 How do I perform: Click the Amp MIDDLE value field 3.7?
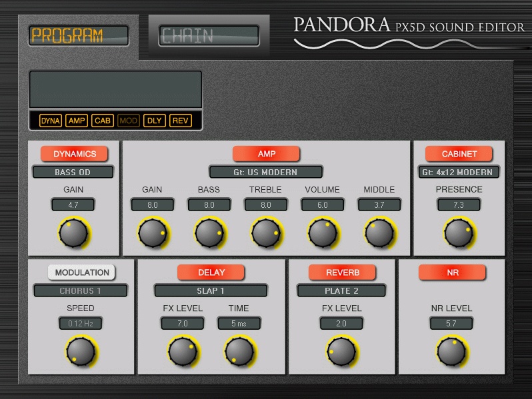coord(379,204)
